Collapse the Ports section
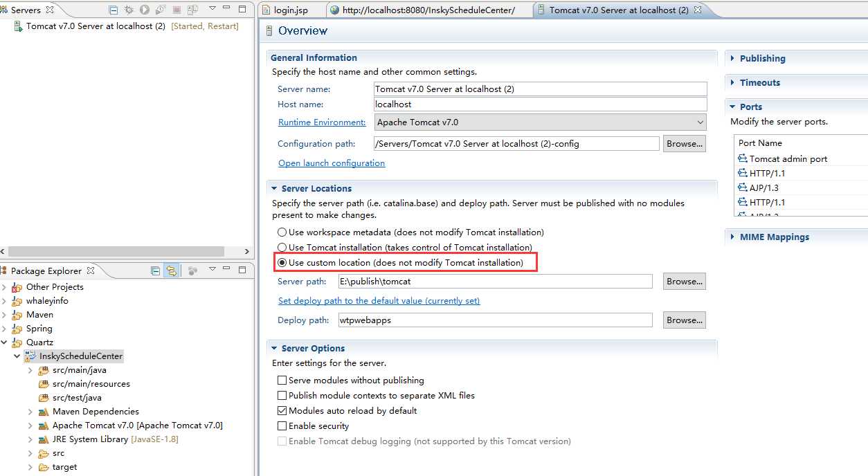Image resolution: width=868 pixels, height=476 pixels. (732, 107)
